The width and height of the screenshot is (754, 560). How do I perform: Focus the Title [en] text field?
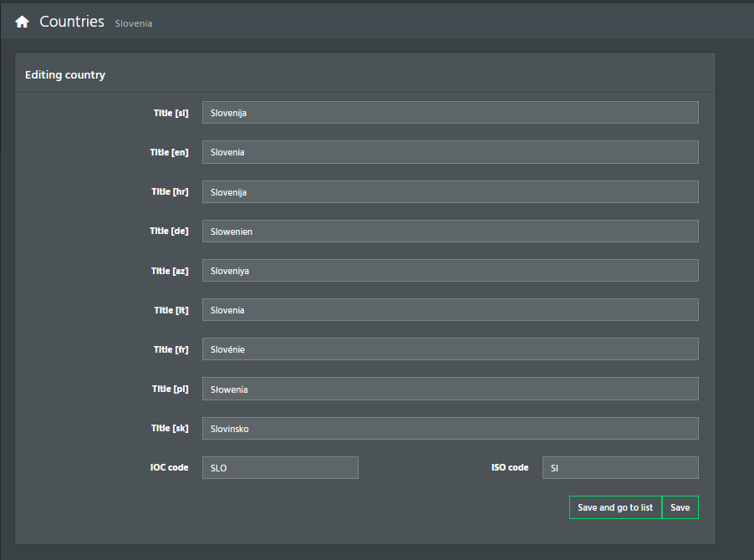coord(450,152)
